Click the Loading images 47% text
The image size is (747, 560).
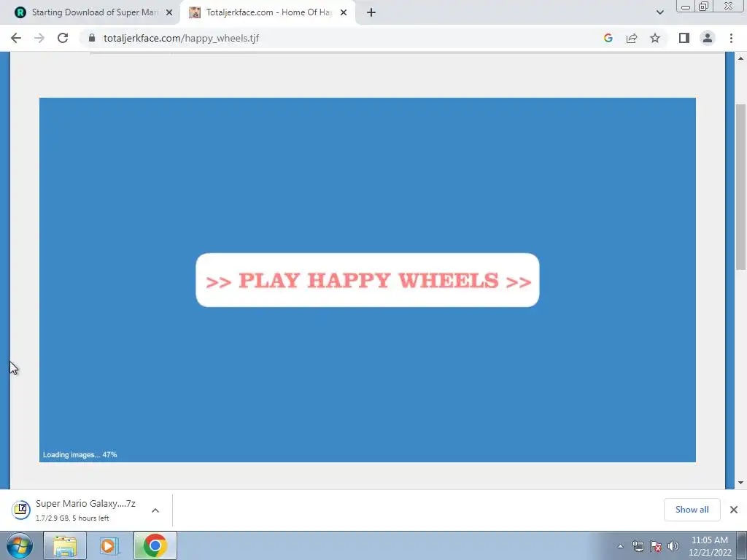pos(80,454)
